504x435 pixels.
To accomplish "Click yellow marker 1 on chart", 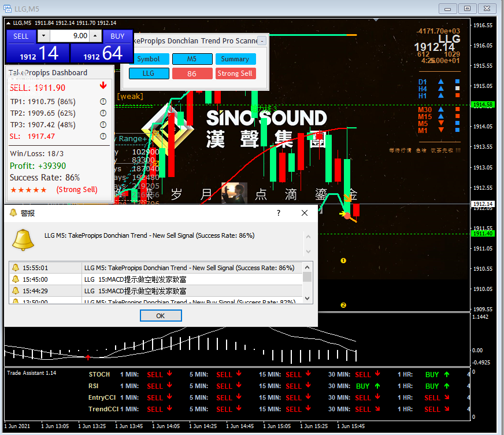I will 343,261.
